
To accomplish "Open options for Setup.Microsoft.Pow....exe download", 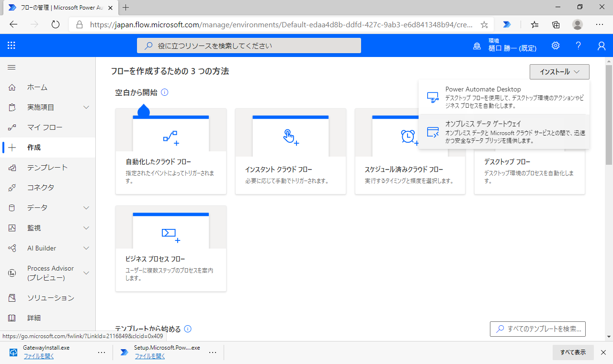I will [213, 352].
